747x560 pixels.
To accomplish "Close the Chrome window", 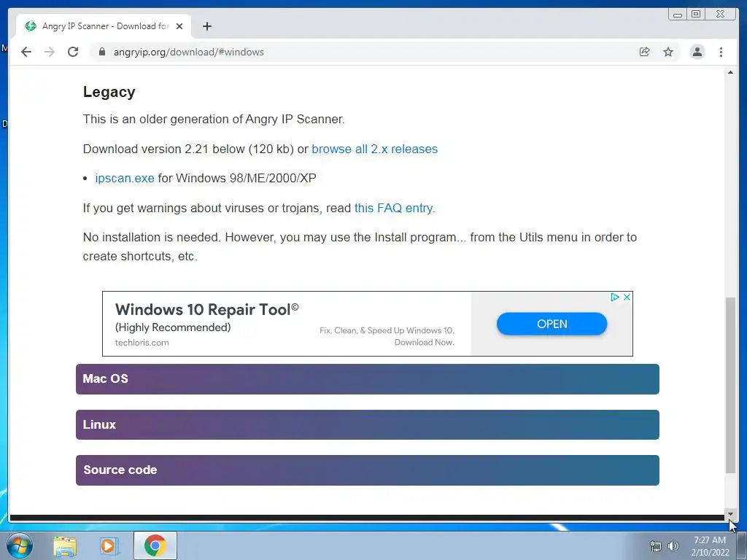I will [x=720, y=15].
